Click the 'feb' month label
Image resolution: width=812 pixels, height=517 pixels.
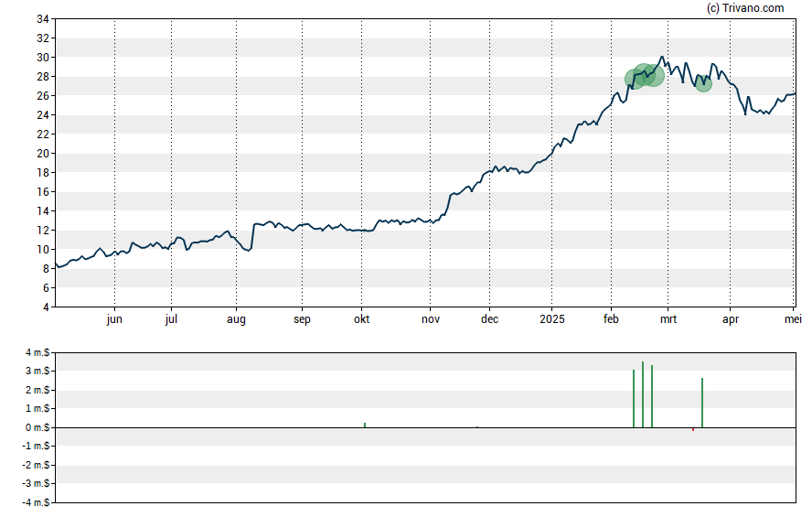611,319
